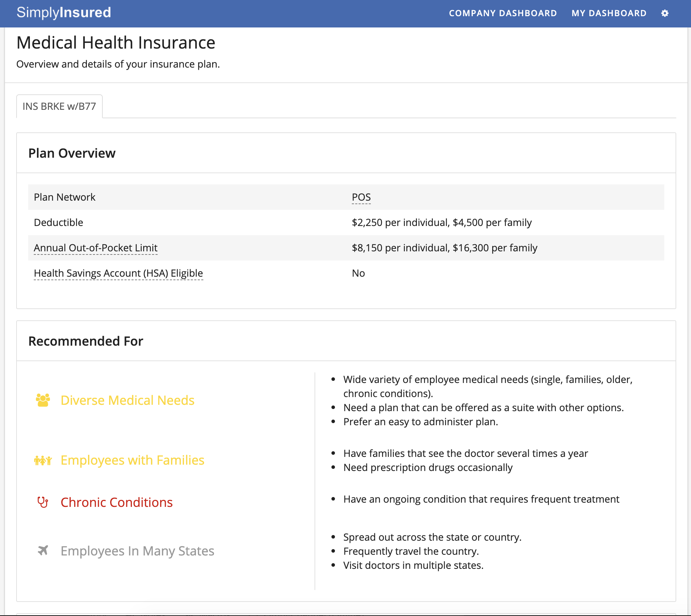Click the Medical Health Insurance heading
The width and height of the screenshot is (691, 616).
point(116,43)
